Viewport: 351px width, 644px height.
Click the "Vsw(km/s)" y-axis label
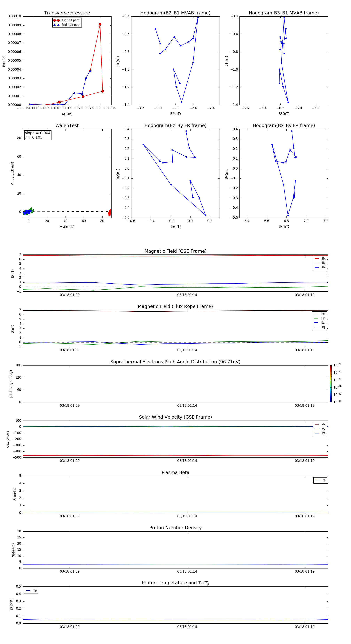tap(8, 439)
